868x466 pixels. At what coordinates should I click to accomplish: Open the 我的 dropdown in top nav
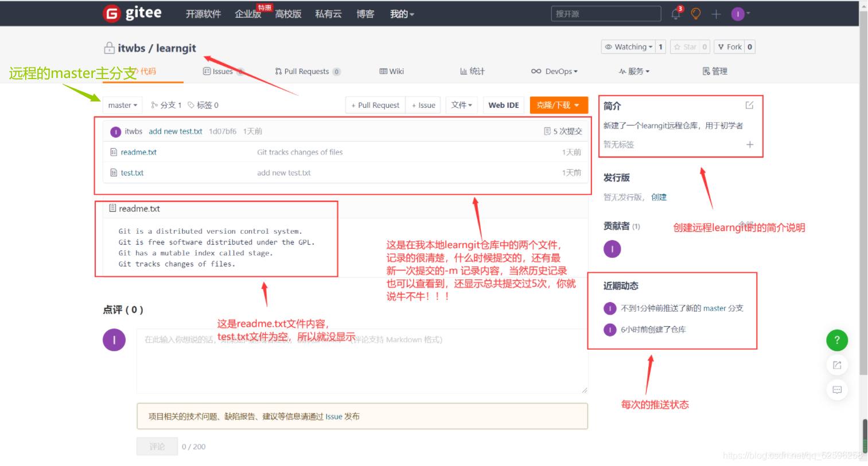click(x=402, y=14)
